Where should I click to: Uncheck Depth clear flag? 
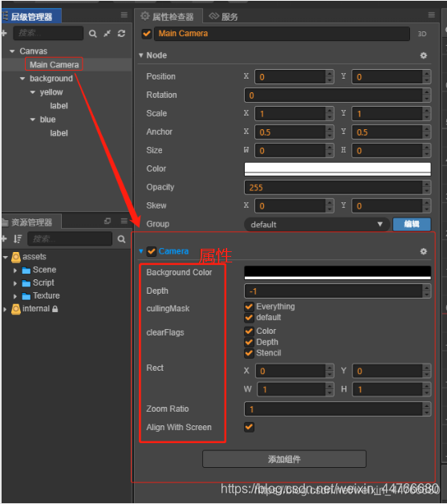pos(249,342)
